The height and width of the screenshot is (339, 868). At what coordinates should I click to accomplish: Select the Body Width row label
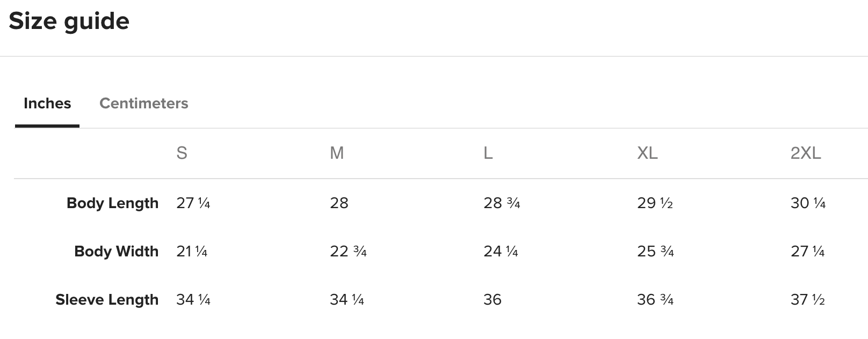[x=116, y=251]
